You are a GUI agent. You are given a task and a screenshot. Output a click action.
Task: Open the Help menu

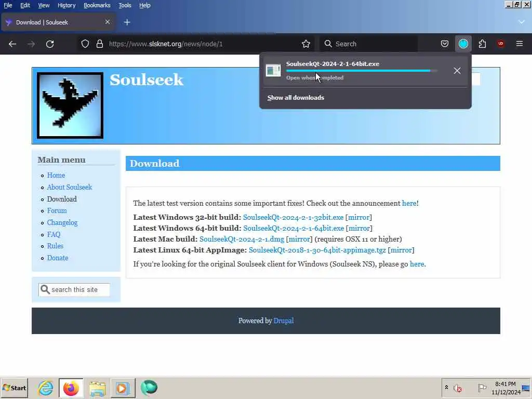click(x=145, y=5)
